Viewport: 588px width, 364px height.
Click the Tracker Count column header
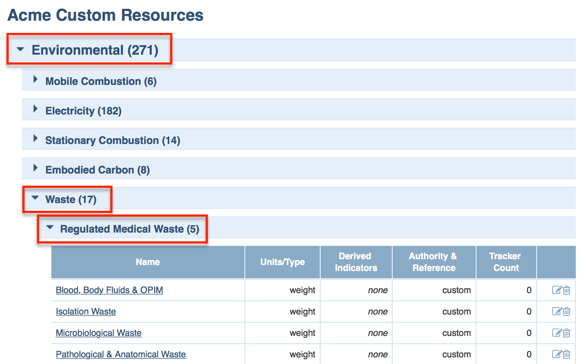pyautogui.click(x=506, y=262)
